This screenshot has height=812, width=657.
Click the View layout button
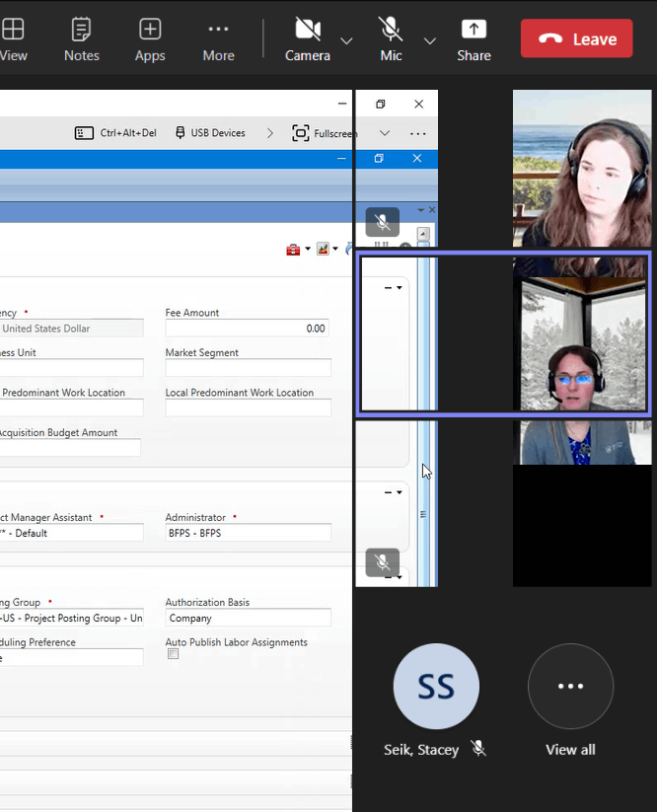(13, 39)
